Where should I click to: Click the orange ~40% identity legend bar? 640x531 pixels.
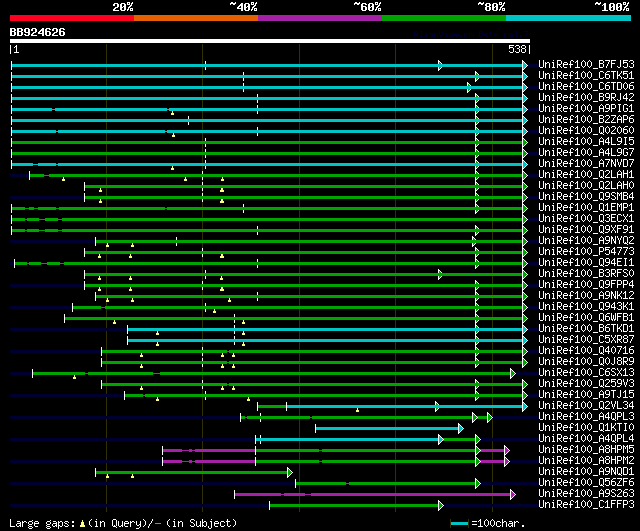coord(196,18)
